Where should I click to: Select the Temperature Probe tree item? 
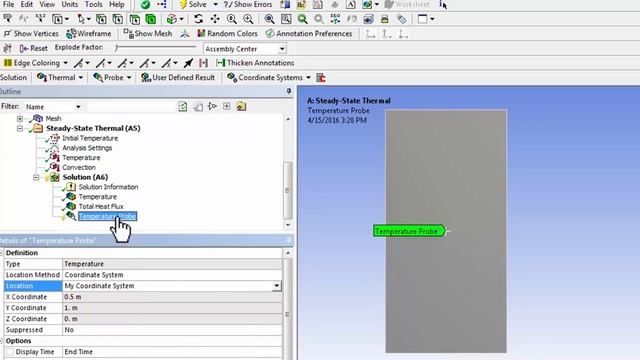[x=107, y=216]
